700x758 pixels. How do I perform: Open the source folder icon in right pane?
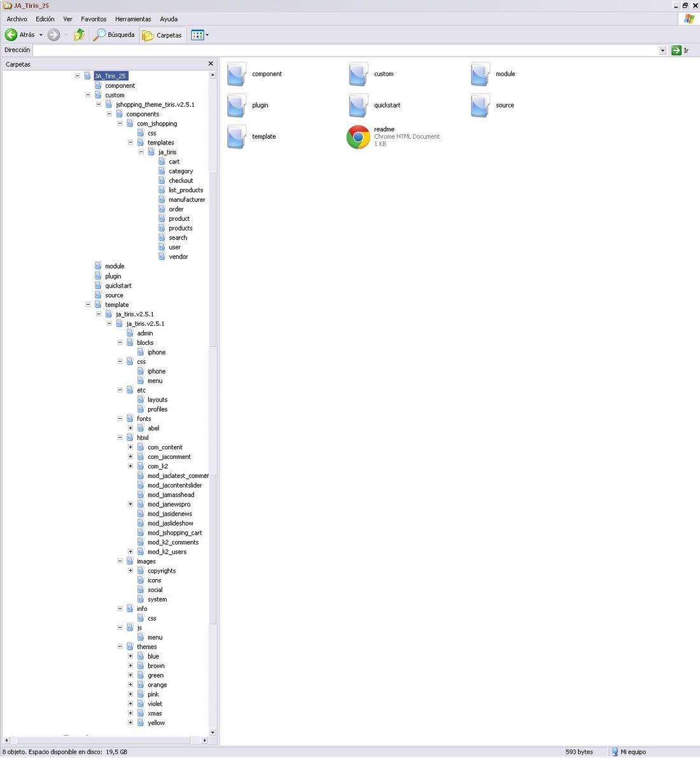pyautogui.click(x=480, y=106)
